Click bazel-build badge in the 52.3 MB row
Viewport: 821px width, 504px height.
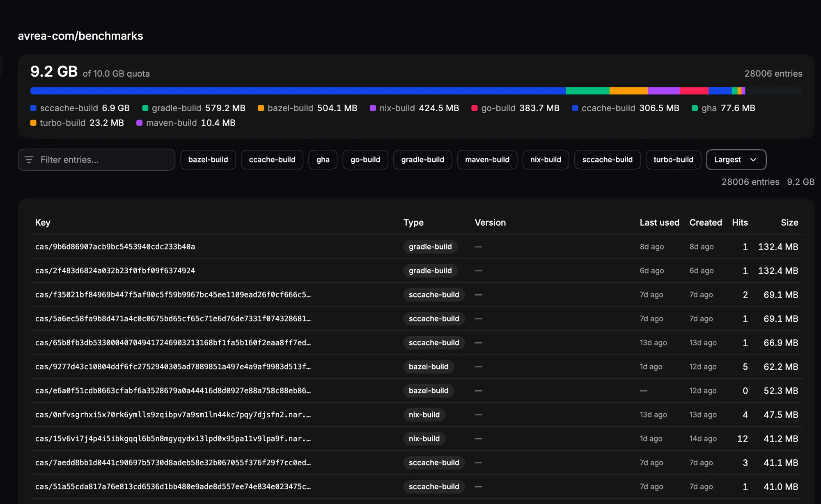(429, 391)
